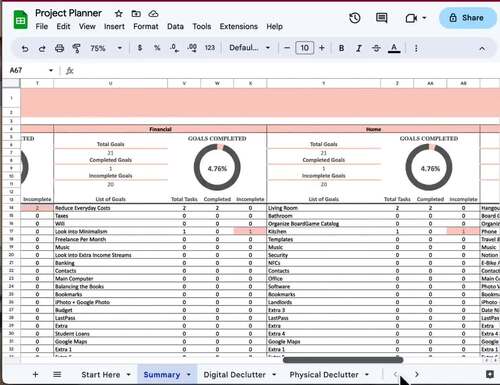Click the Financial goals completed donut chart

(217, 168)
